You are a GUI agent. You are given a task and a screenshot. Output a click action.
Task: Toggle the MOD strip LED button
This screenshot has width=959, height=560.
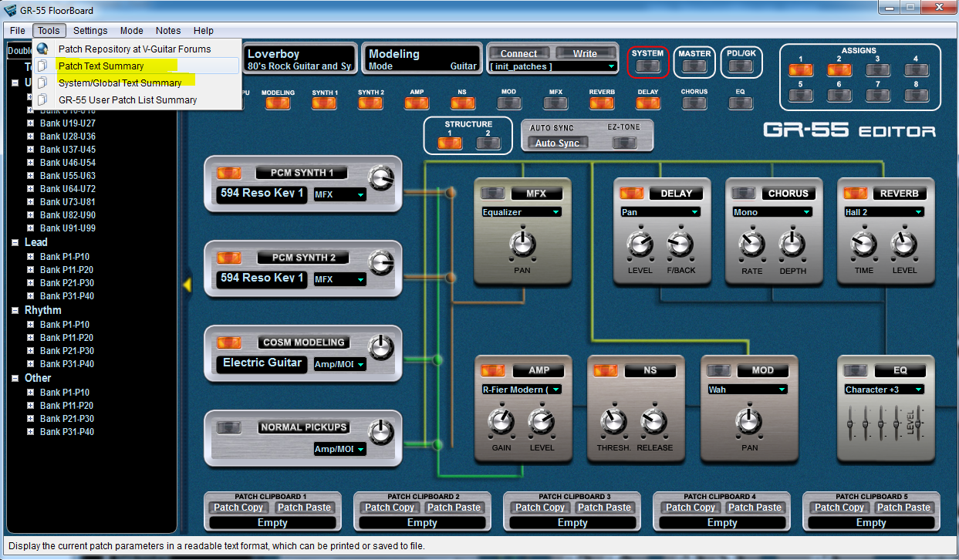point(508,103)
